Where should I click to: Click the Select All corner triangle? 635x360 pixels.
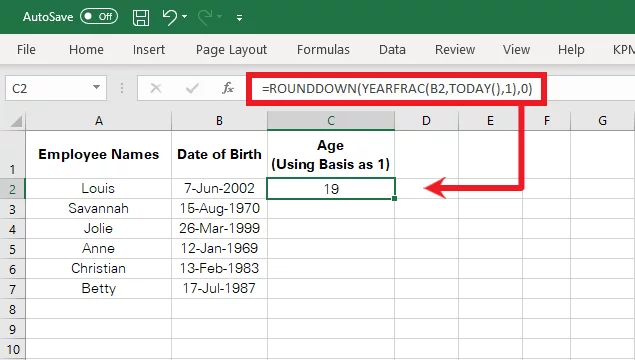pyautogui.click(x=16, y=121)
